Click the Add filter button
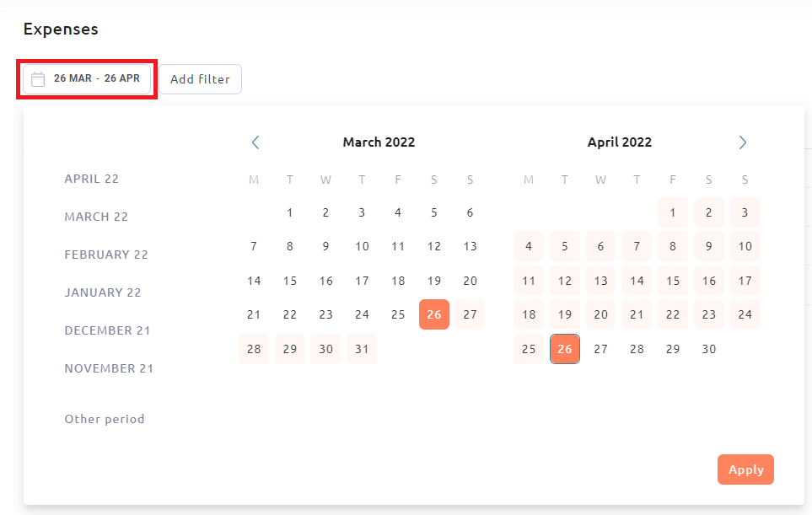Image resolution: width=812 pixels, height=515 pixels. [200, 79]
